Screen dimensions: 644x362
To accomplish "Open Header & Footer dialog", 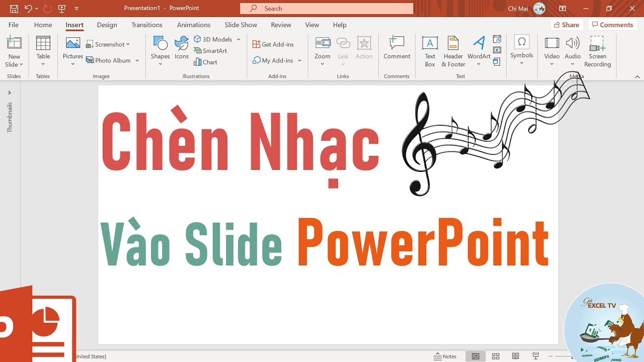I will [x=453, y=51].
